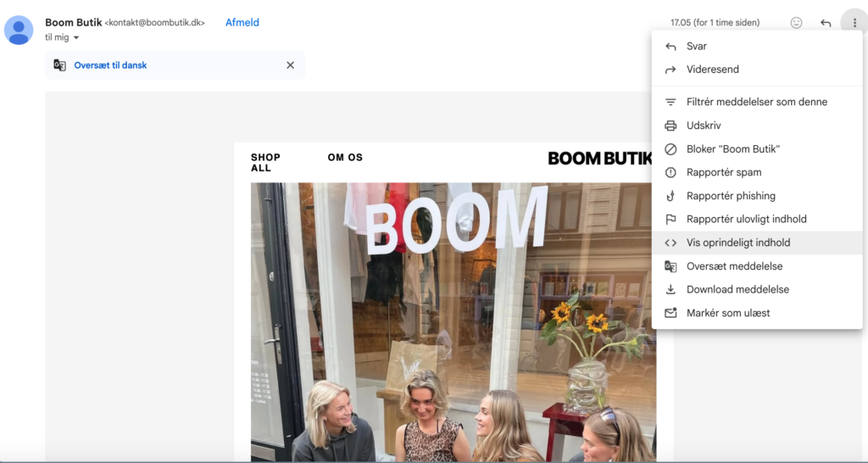Click the BOOM BUTIK logo in newsletter
This screenshot has height=463, width=868.
click(599, 159)
